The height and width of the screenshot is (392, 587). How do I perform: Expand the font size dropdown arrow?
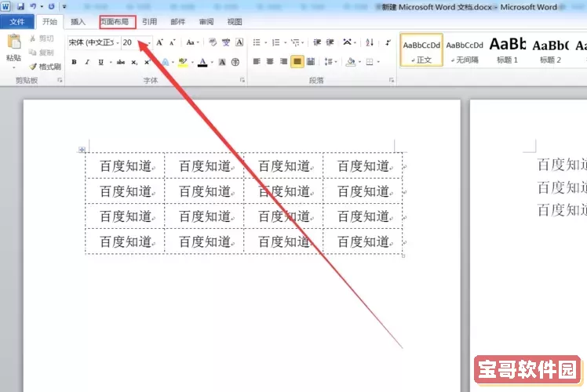coord(149,42)
